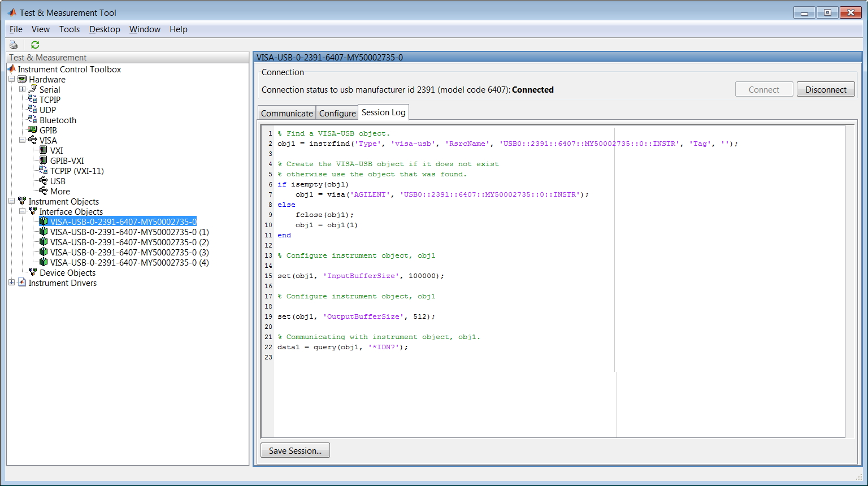
Task: Expand the Serial tree node
Action: pyautogui.click(x=22, y=89)
